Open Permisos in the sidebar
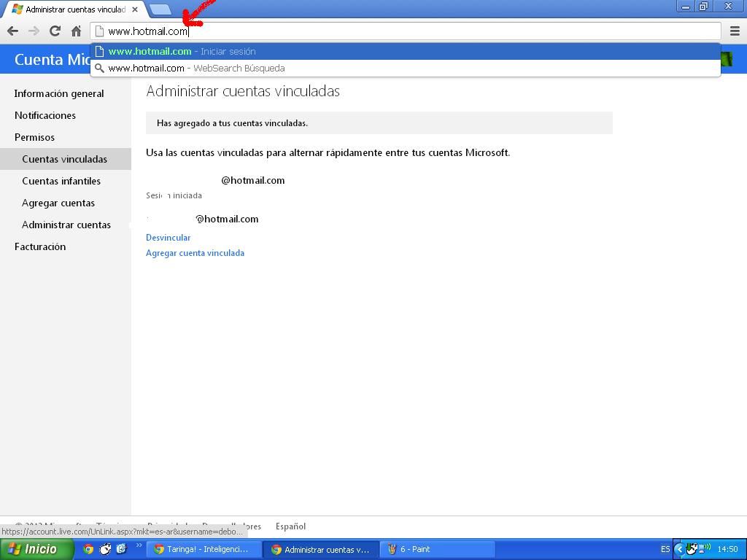This screenshot has width=747, height=560. [35, 138]
